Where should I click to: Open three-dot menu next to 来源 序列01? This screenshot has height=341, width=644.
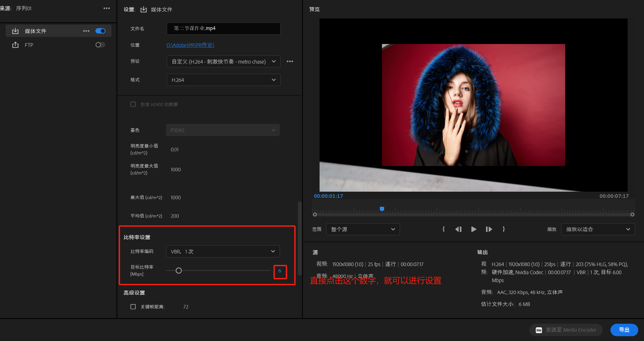pos(107,8)
